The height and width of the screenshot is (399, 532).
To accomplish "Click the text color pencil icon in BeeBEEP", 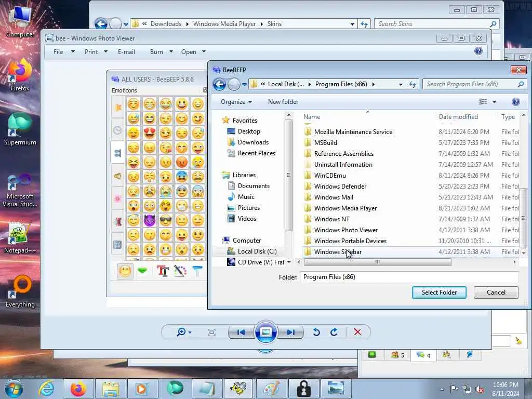I will 180,271.
